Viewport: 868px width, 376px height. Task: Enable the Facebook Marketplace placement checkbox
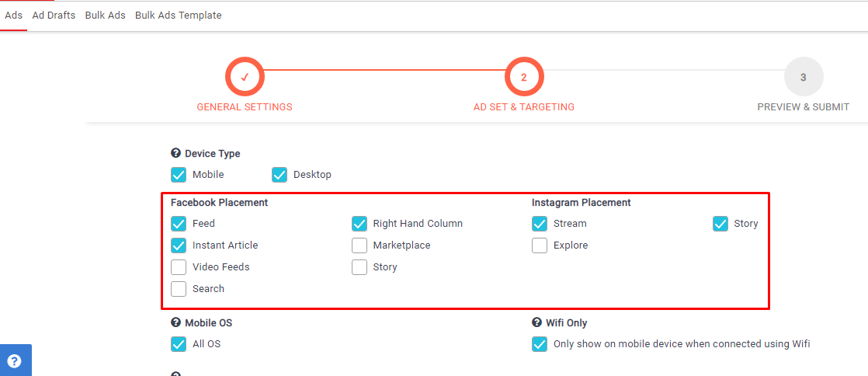359,245
